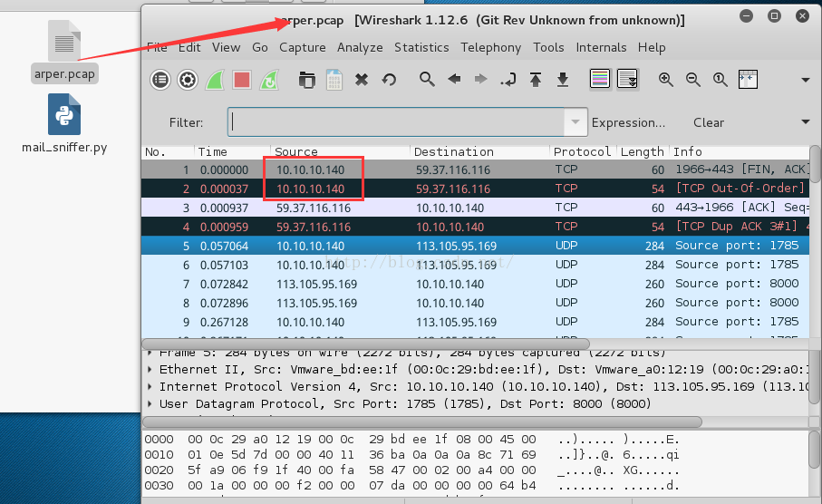Open the Go menu
The image size is (822, 504).
pyautogui.click(x=260, y=48)
